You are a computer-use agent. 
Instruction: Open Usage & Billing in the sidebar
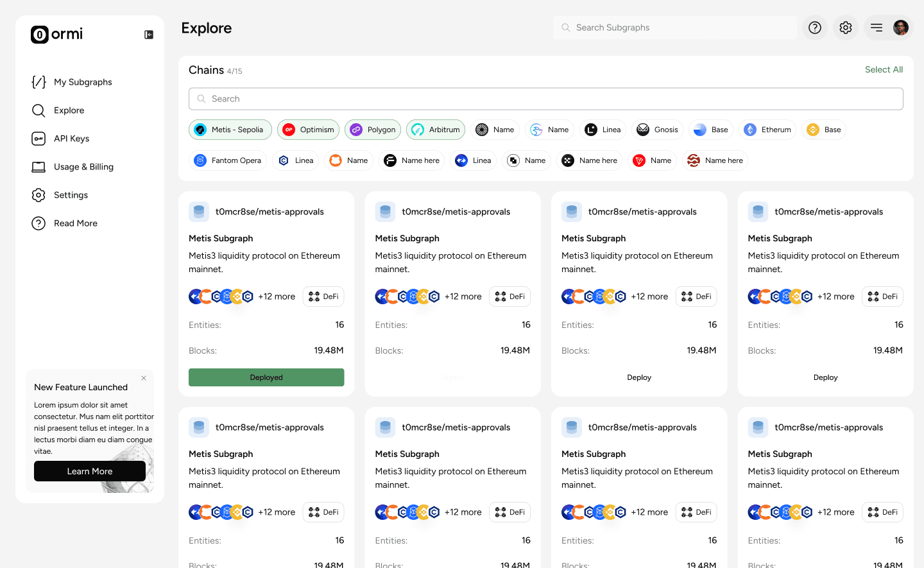click(x=73, y=167)
